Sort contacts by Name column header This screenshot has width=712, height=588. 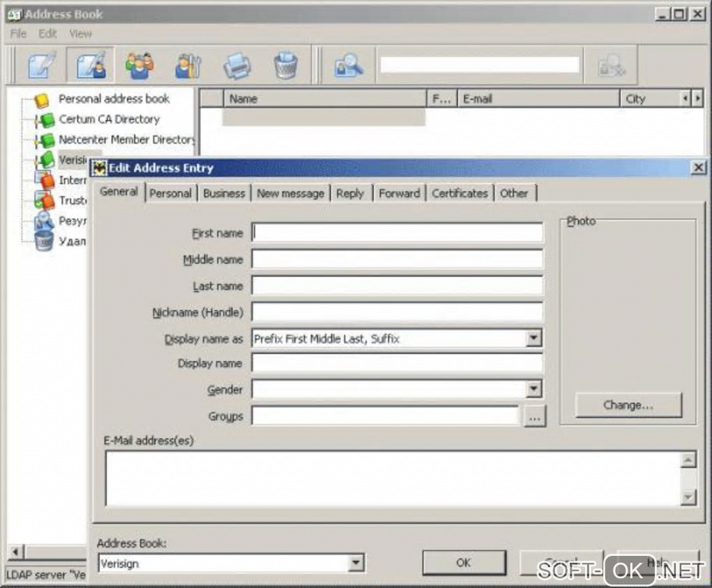pos(325,98)
